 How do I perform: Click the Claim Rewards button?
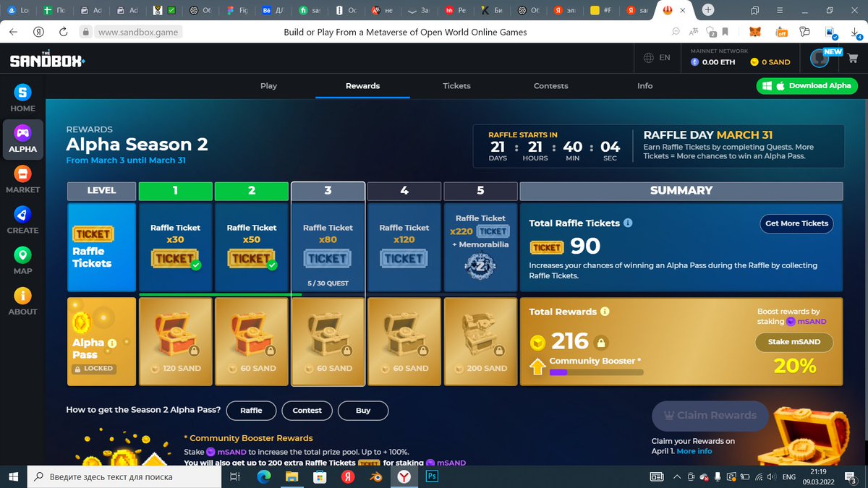pyautogui.click(x=710, y=416)
